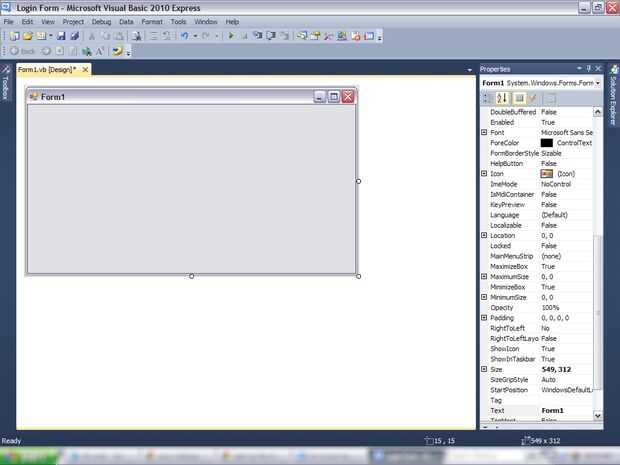Image resolution: width=620 pixels, height=465 pixels.
Task: Expand the Font property
Action: pyautogui.click(x=484, y=132)
